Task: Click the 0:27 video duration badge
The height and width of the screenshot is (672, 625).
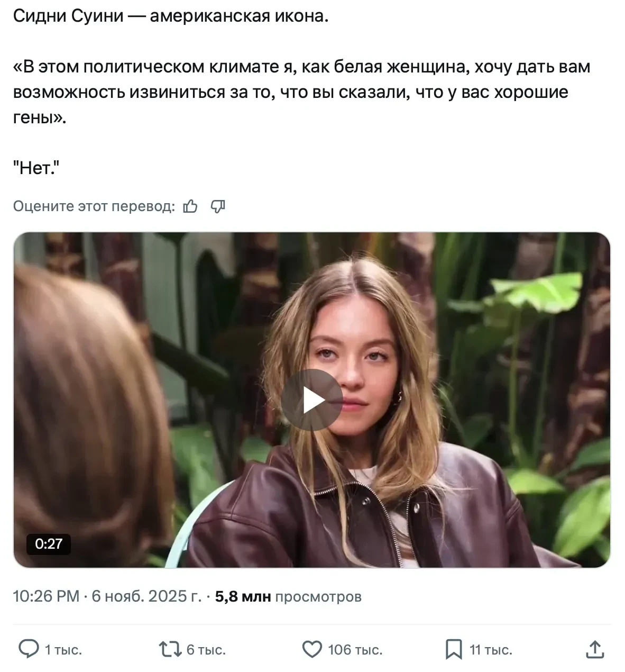Action: click(49, 544)
